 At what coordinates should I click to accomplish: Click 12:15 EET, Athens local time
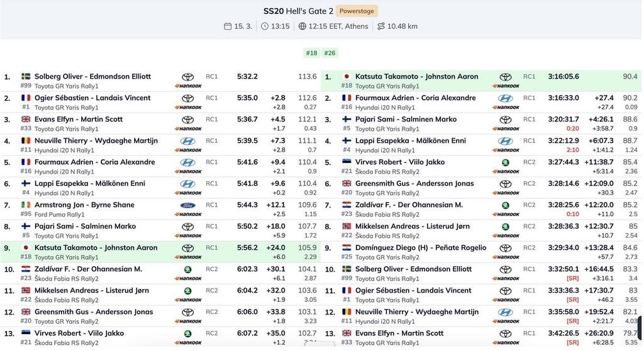point(338,26)
